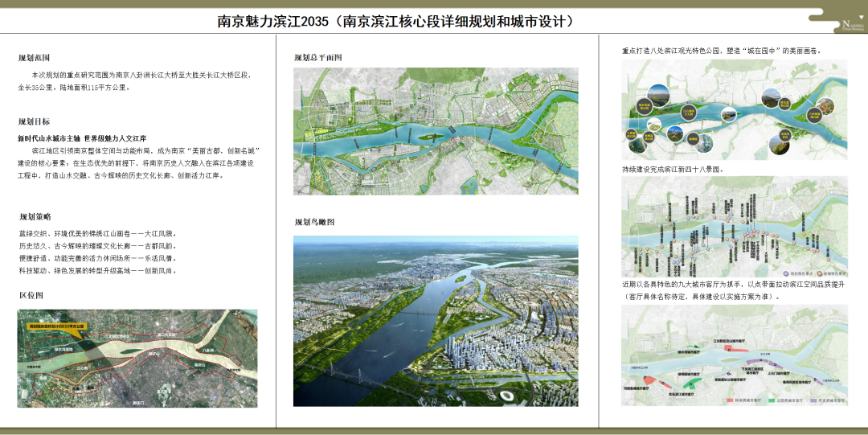Click the strategy line ending 创新风尚

coord(98,271)
